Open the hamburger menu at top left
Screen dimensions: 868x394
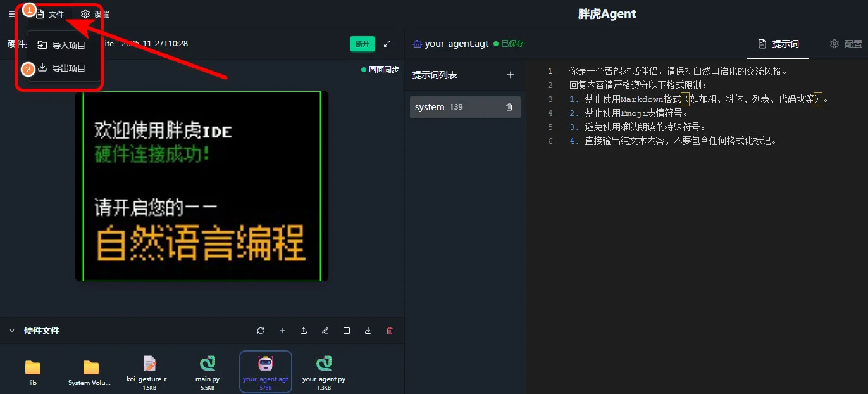[11, 14]
